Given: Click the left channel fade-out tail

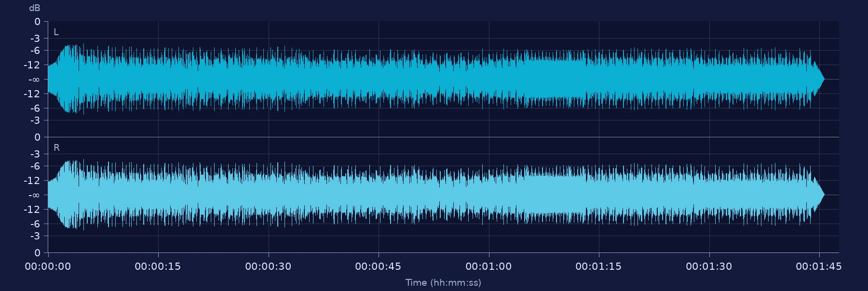Looking at the screenshot, I should coord(818,79).
